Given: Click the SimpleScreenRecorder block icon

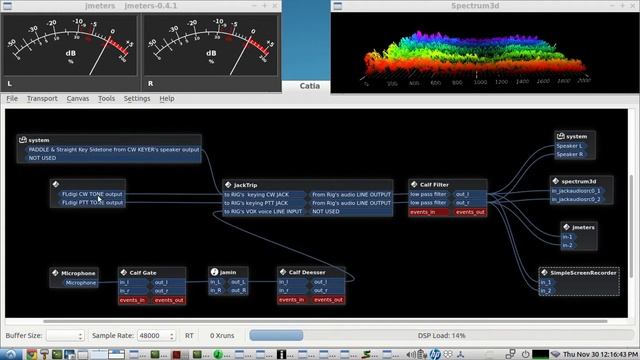Looking at the screenshot, I should click(544, 272).
